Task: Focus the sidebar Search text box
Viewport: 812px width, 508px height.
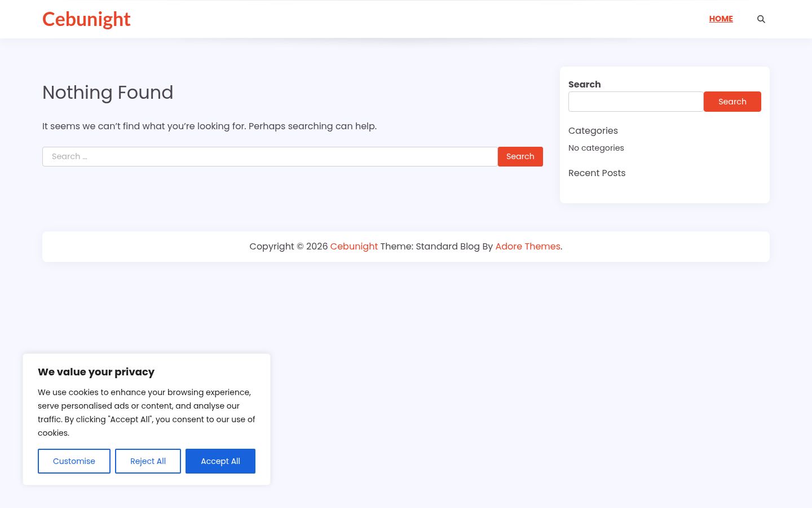Action: (636, 102)
